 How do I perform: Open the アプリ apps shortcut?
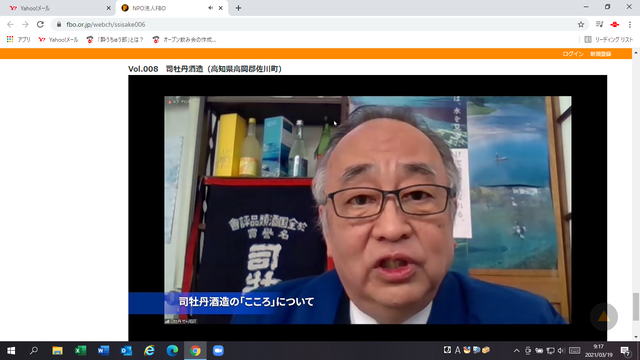(x=19, y=40)
